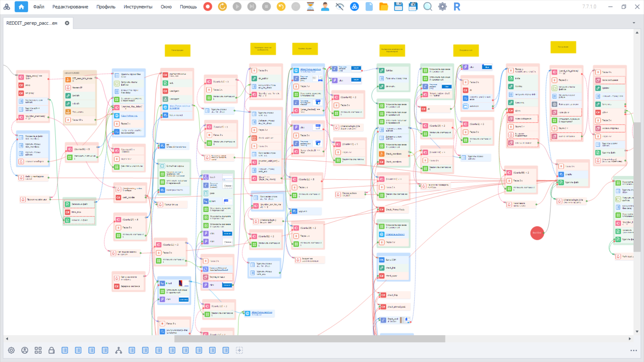Click the hourglass timer icon

point(311,7)
